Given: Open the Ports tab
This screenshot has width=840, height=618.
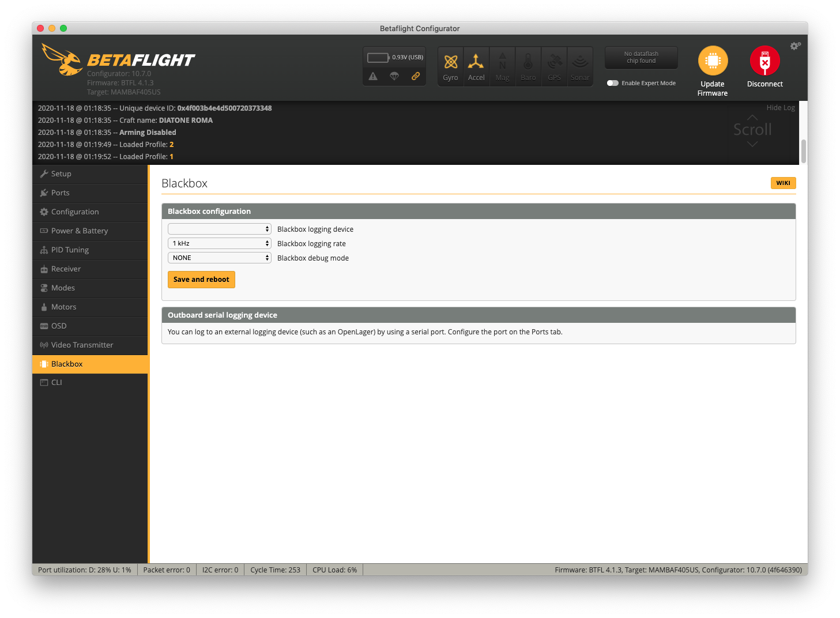Looking at the screenshot, I should (x=90, y=193).
